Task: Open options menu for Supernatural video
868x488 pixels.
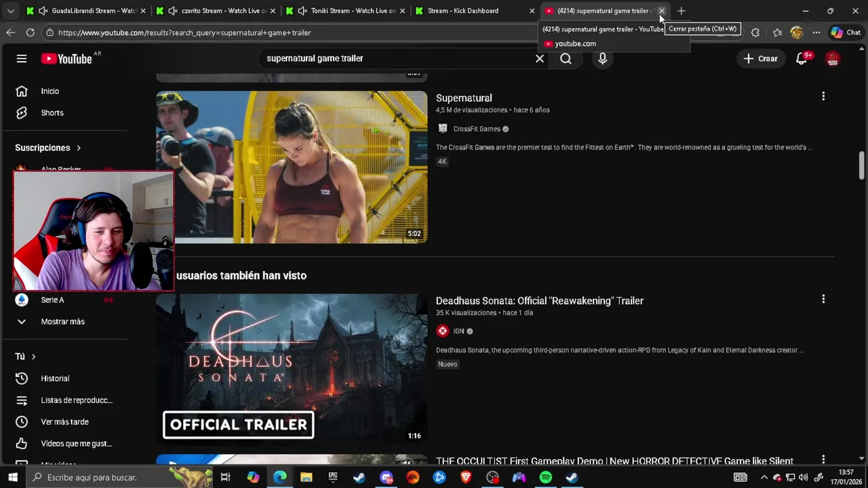Action: [823, 97]
